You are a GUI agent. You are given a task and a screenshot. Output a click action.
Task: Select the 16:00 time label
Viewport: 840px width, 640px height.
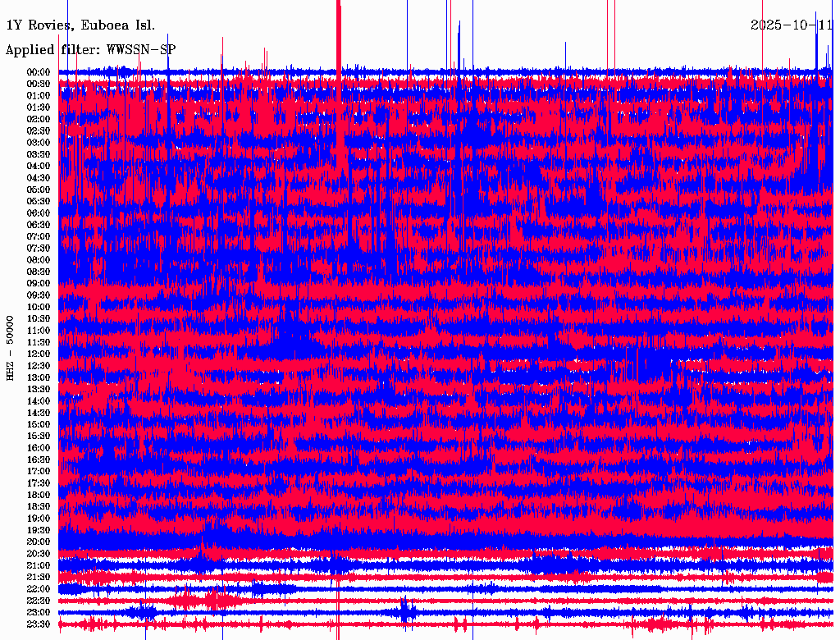pos(39,448)
